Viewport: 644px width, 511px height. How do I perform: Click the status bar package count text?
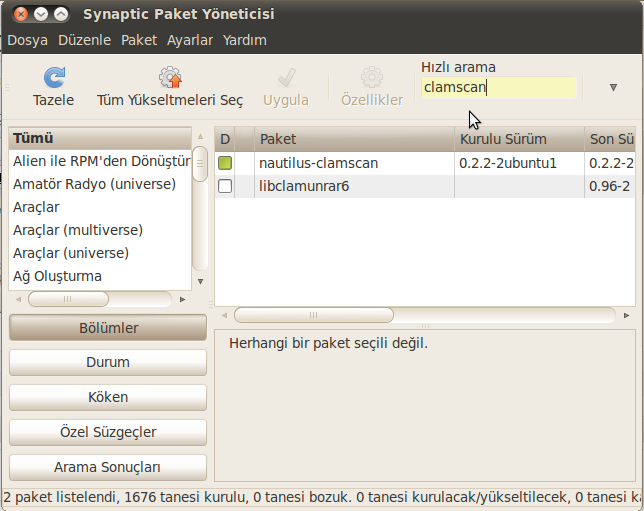322,497
